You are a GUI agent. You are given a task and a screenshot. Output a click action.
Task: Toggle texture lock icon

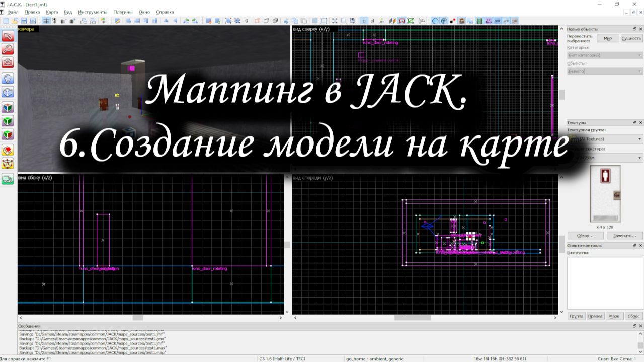pyautogui.click(x=364, y=21)
